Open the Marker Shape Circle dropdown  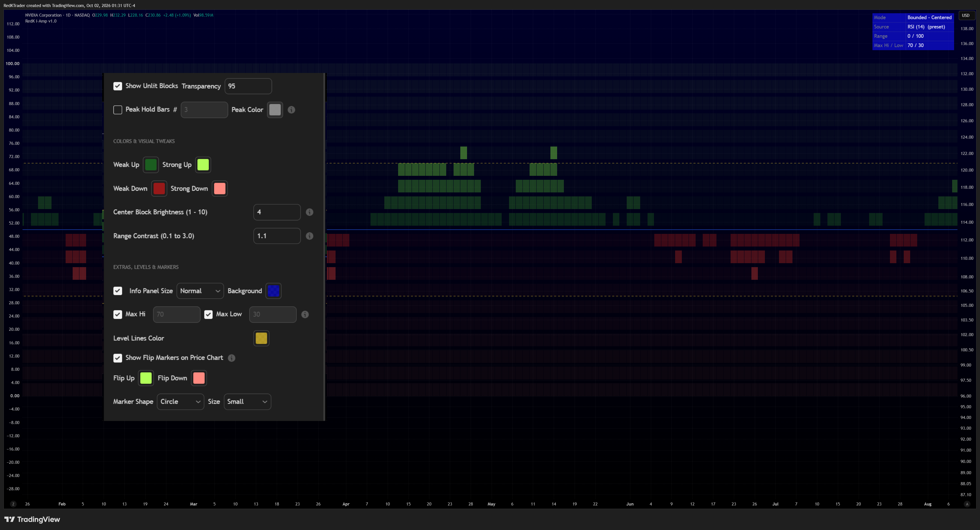coord(180,402)
